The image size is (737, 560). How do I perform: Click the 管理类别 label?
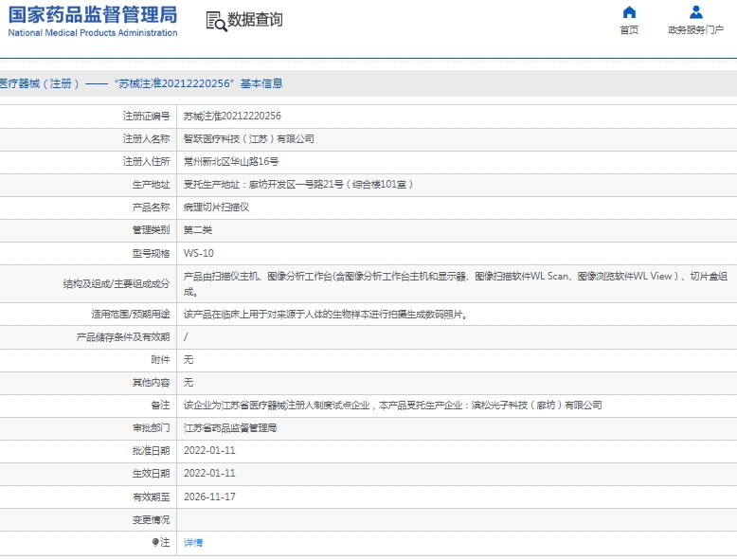pyautogui.click(x=151, y=230)
